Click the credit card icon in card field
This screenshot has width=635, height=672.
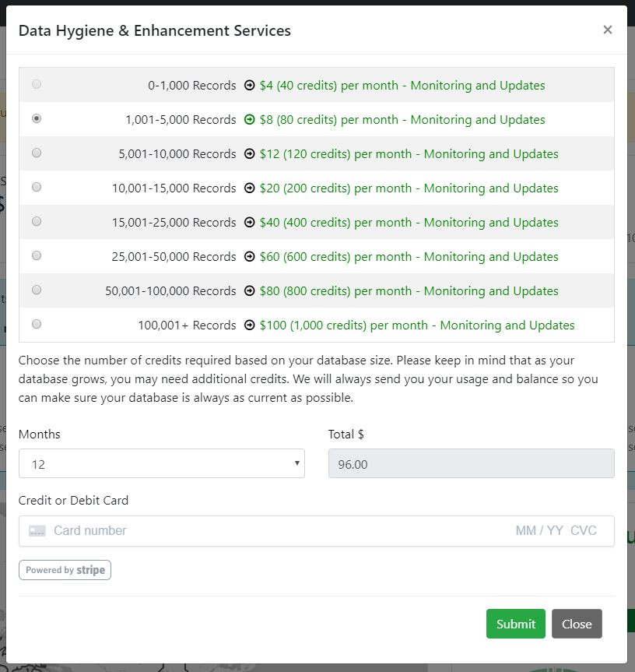click(x=37, y=531)
